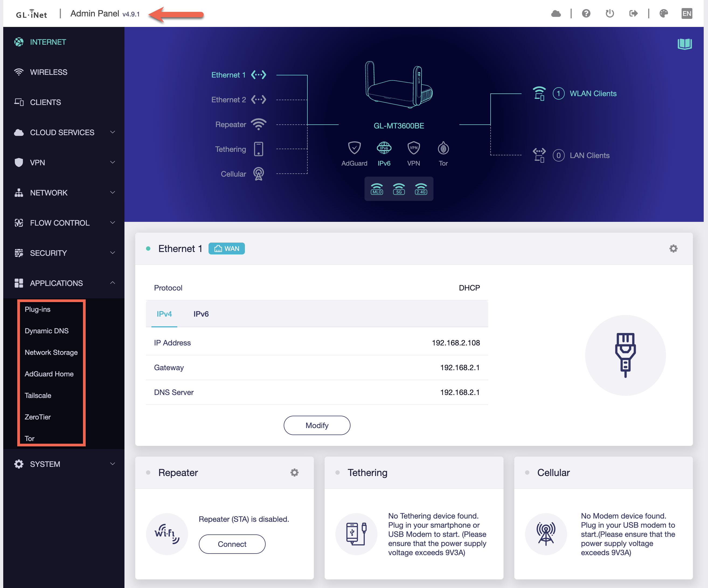This screenshot has height=588, width=708.
Task: Expand the Security sidebar menu
Action: coord(64,253)
